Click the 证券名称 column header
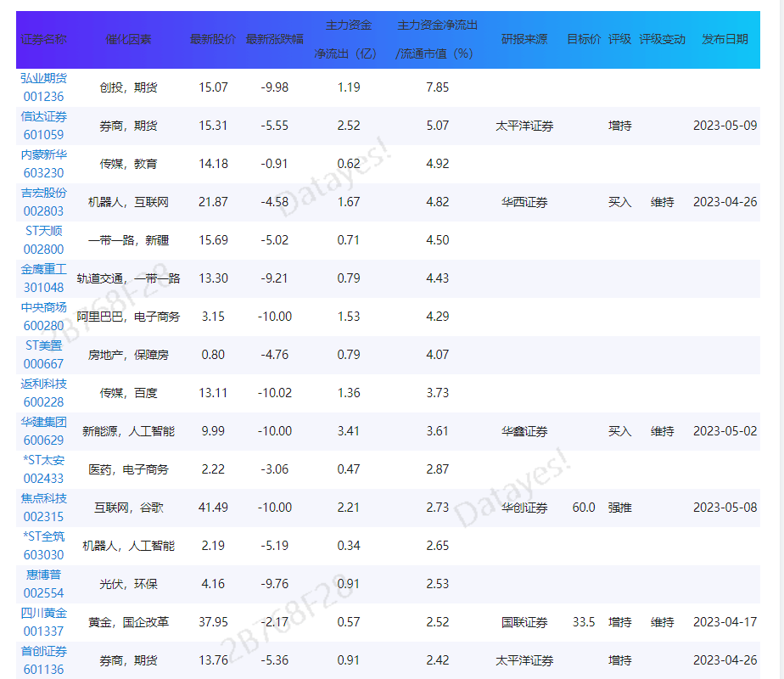This screenshot has width=784, height=679. [x=43, y=39]
